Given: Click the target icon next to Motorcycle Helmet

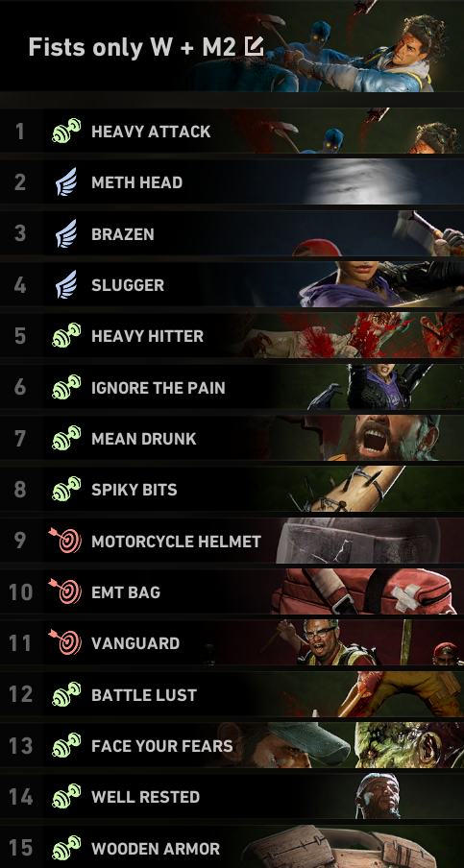Looking at the screenshot, I should [x=65, y=541].
